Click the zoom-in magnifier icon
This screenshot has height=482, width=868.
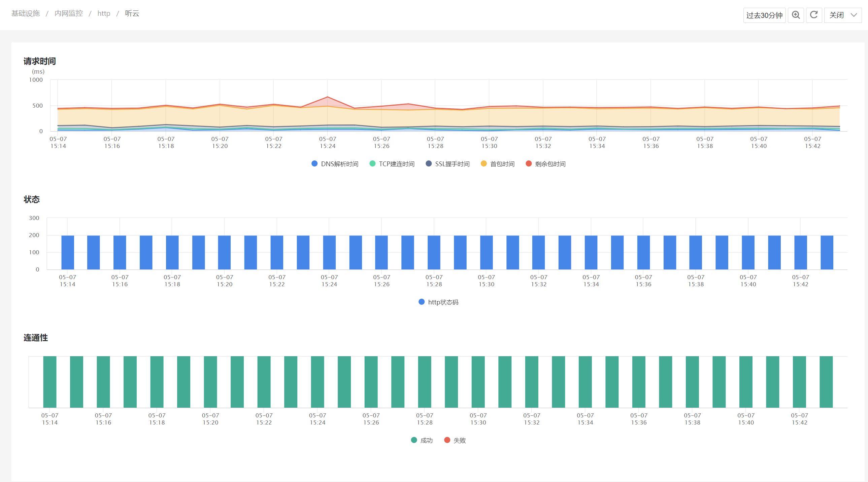coord(796,15)
